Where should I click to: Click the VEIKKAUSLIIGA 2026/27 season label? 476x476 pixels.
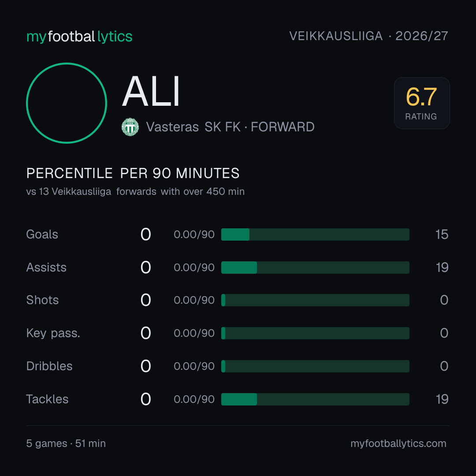[368, 36]
